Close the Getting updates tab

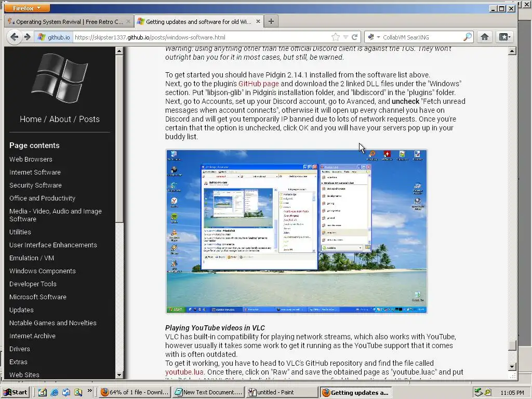tap(258, 21)
